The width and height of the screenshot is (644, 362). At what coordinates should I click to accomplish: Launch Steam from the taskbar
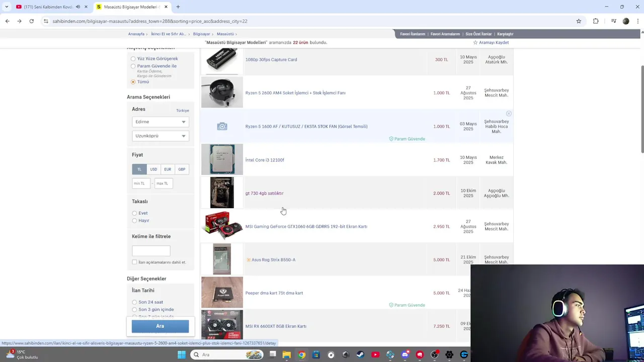(x=360, y=354)
